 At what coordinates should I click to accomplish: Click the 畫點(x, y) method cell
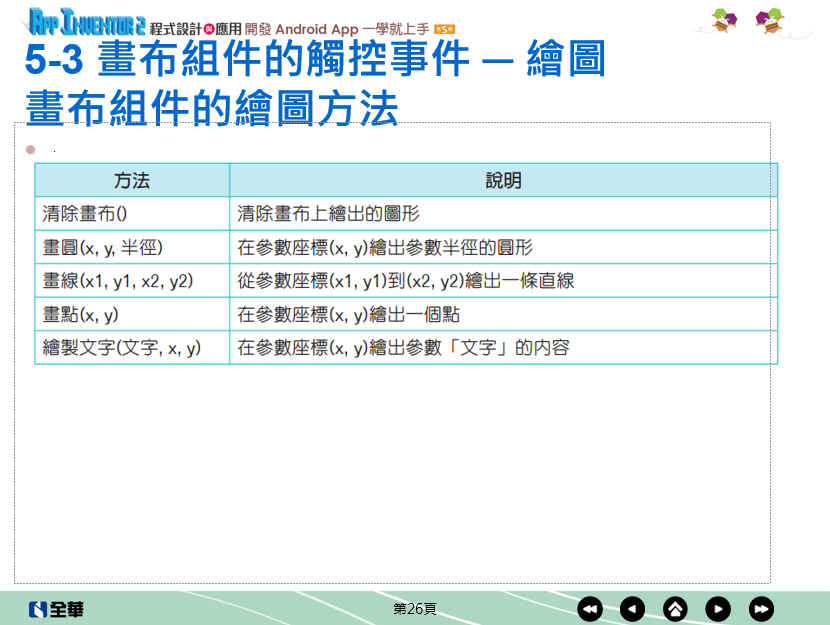[81, 314]
